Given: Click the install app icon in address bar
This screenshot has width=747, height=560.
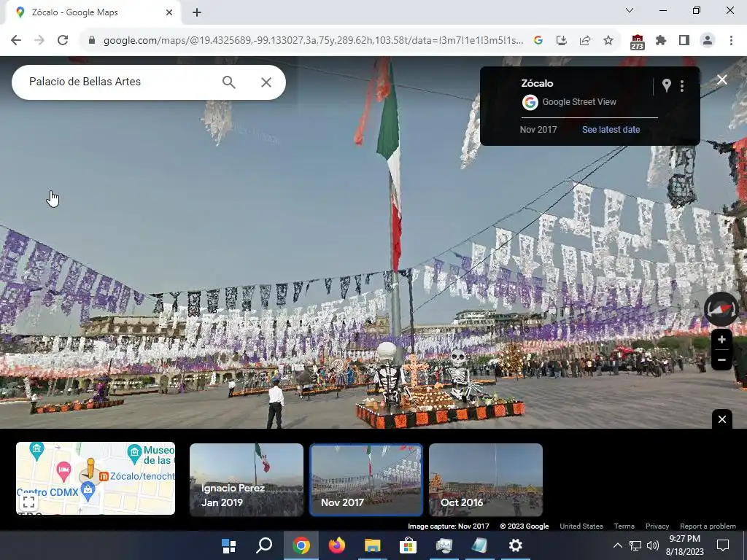Looking at the screenshot, I should coord(562,41).
